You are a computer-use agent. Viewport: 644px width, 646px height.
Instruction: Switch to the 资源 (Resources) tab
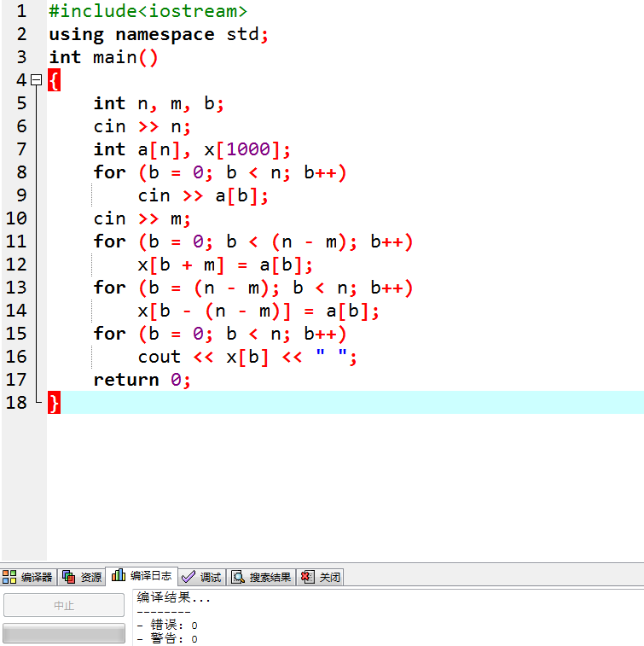[x=83, y=577]
